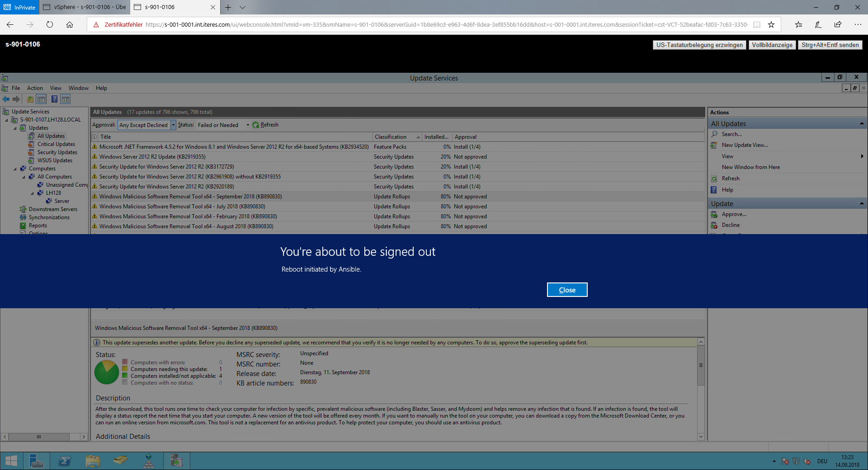Collapse All Updates section in Actions pane
This screenshot has width=868, height=470.
pos(861,124)
